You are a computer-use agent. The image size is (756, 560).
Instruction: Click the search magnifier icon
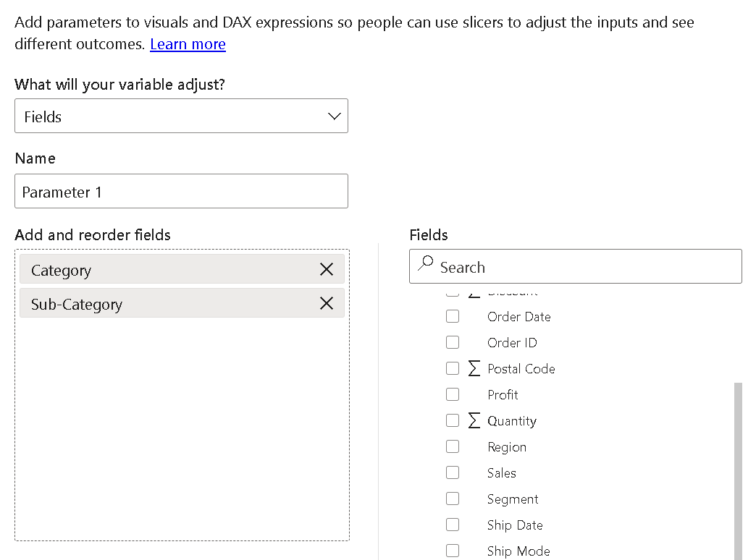pyautogui.click(x=426, y=263)
